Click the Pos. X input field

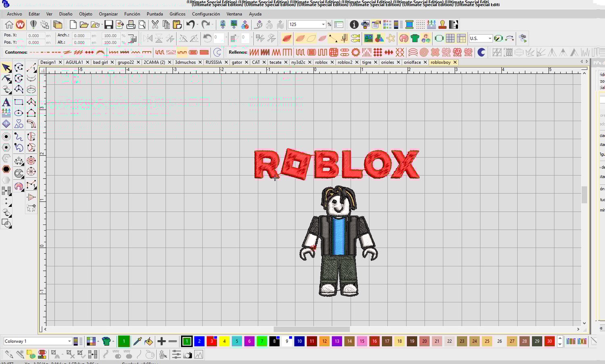[35, 35]
